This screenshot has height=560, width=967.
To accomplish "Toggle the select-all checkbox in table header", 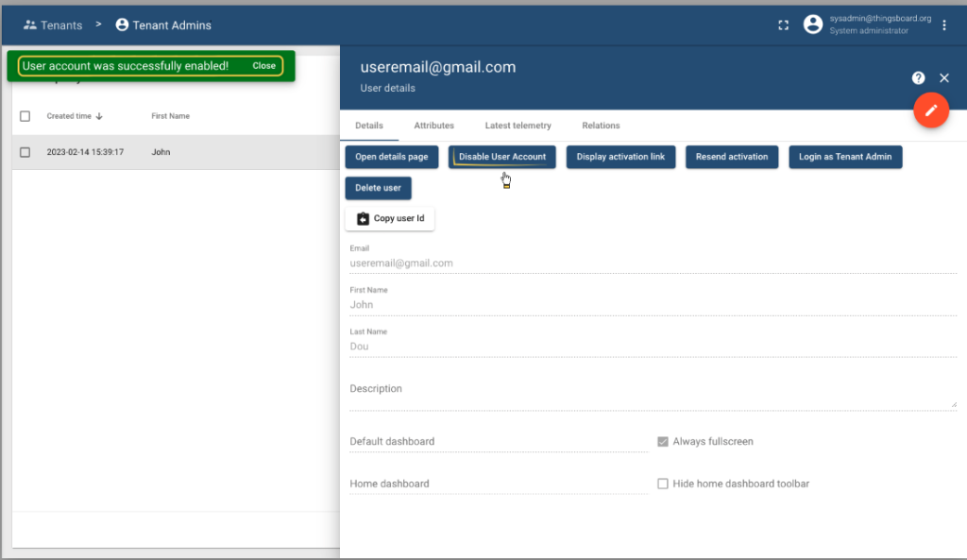I will point(25,115).
